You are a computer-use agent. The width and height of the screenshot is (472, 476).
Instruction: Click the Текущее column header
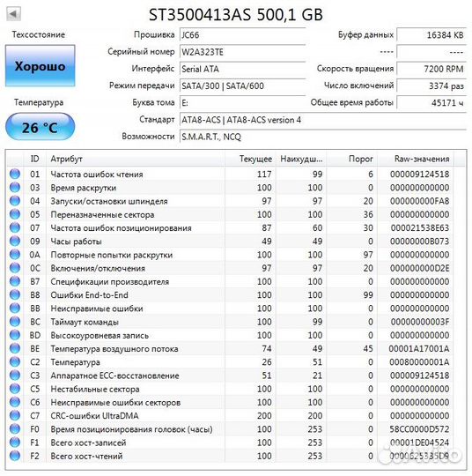point(250,159)
